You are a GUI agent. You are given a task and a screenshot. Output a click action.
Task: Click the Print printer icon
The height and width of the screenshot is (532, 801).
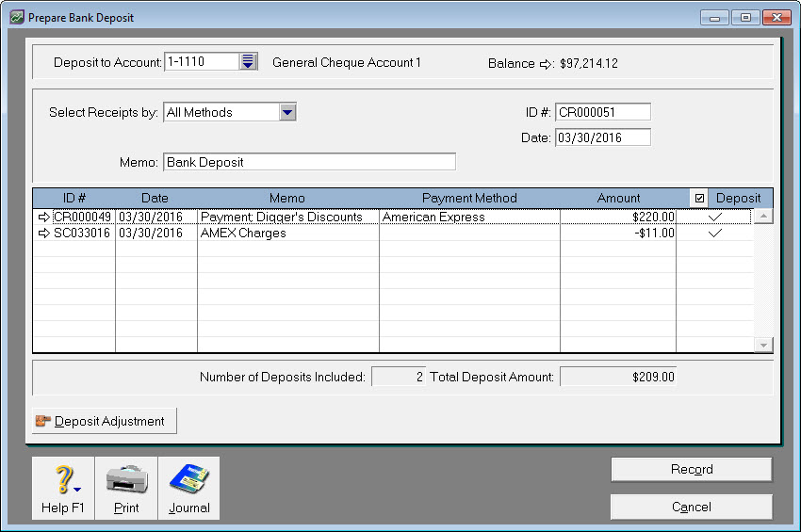click(125, 478)
